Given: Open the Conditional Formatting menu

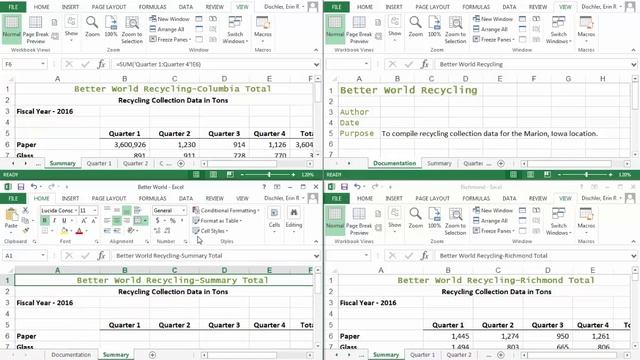Looking at the screenshot, I should 226,210.
